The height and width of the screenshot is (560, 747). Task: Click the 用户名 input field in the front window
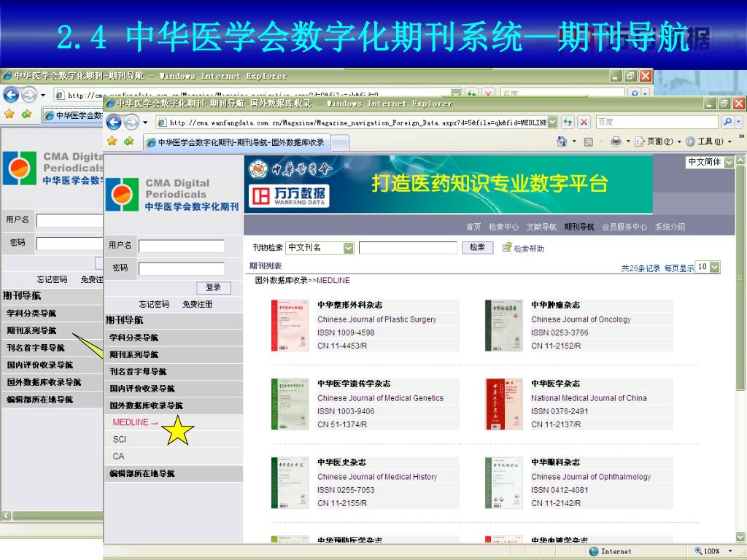[x=182, y=246]
